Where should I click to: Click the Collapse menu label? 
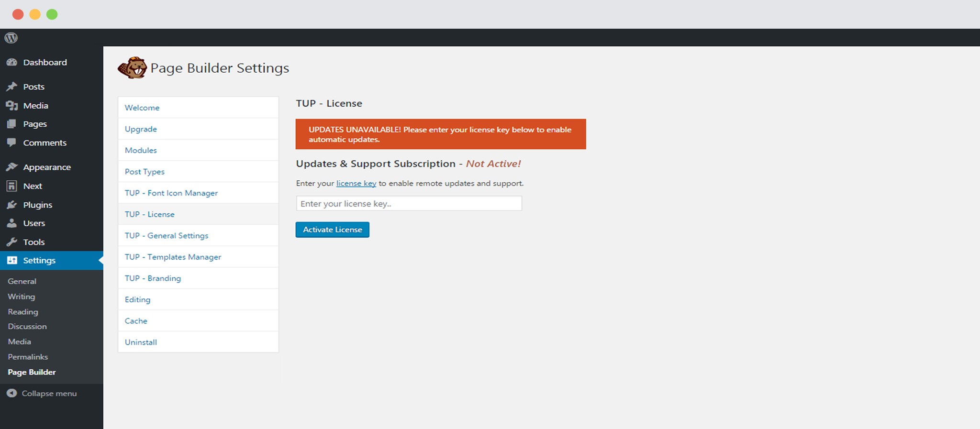(x=49, y=393)
